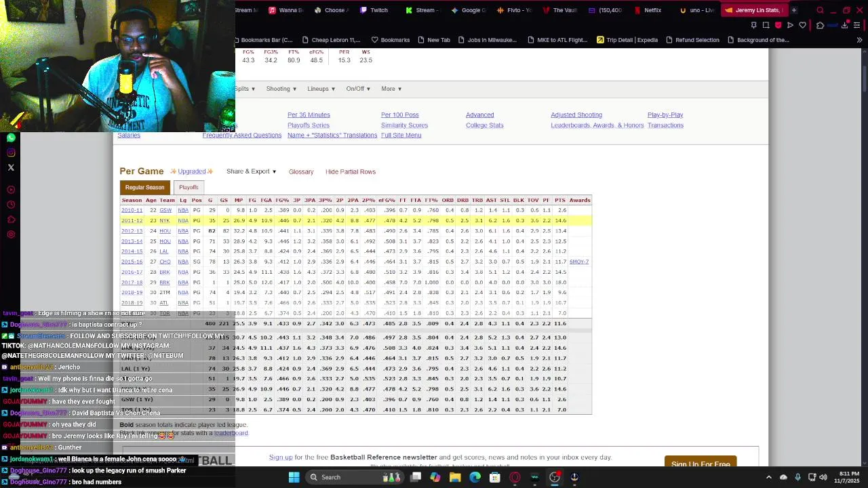Open Microsoft Edge from taskbar
Image resolution: width=868 pixels, height=488 pixels.
475,477
